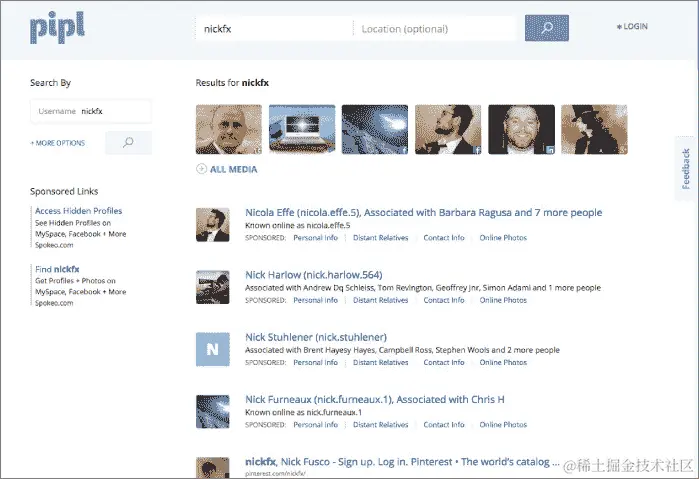699x479 pixels.
Task: Click Nicola Effe's profile photo
Action: click(213, 225)
